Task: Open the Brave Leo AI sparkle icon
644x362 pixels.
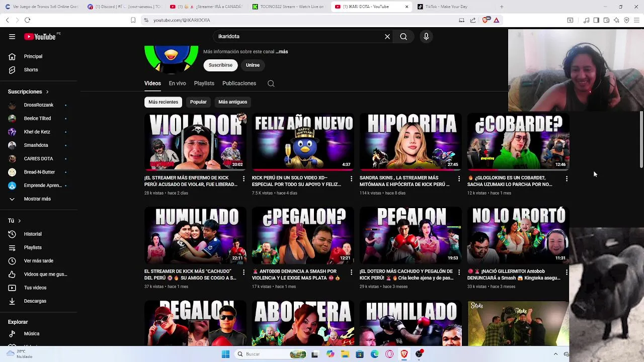Action: 616,20
